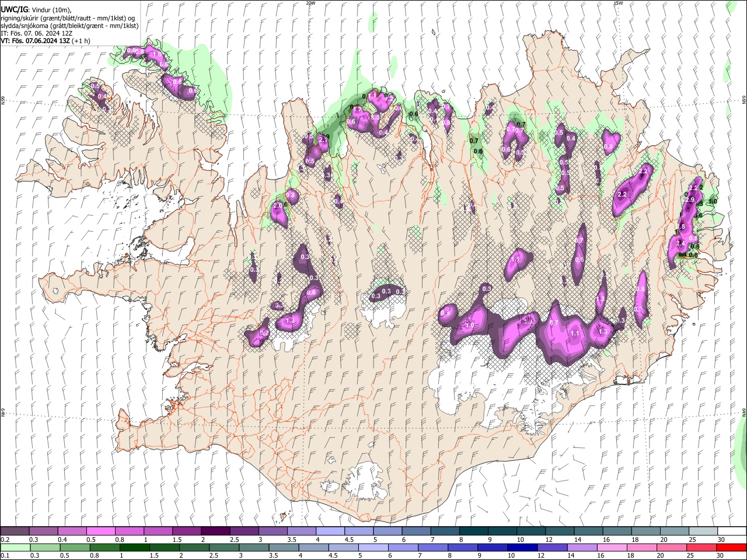Pick the bright red 30 swatch in lower legend row
Image resolution: width=747 pixels, height=560 pixels.
tap(731, 547)
